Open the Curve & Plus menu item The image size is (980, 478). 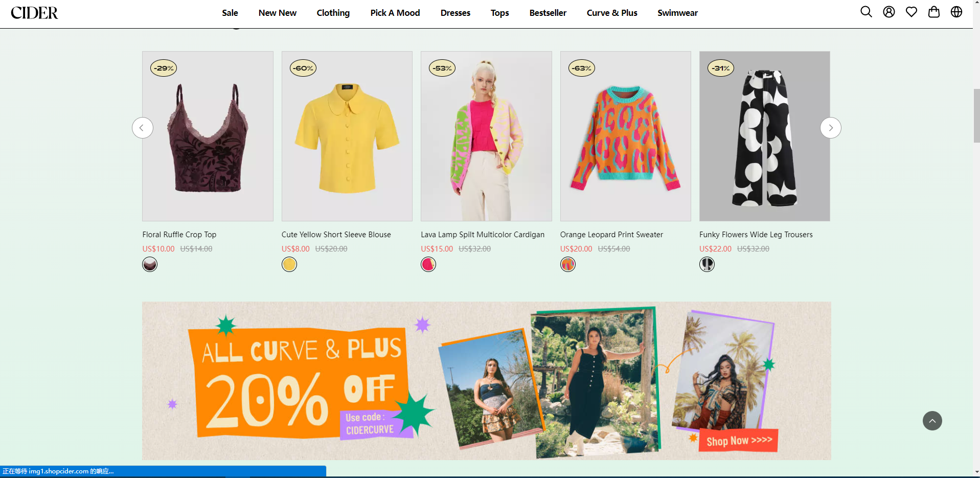pyautogui.click(x=612, y=13)
